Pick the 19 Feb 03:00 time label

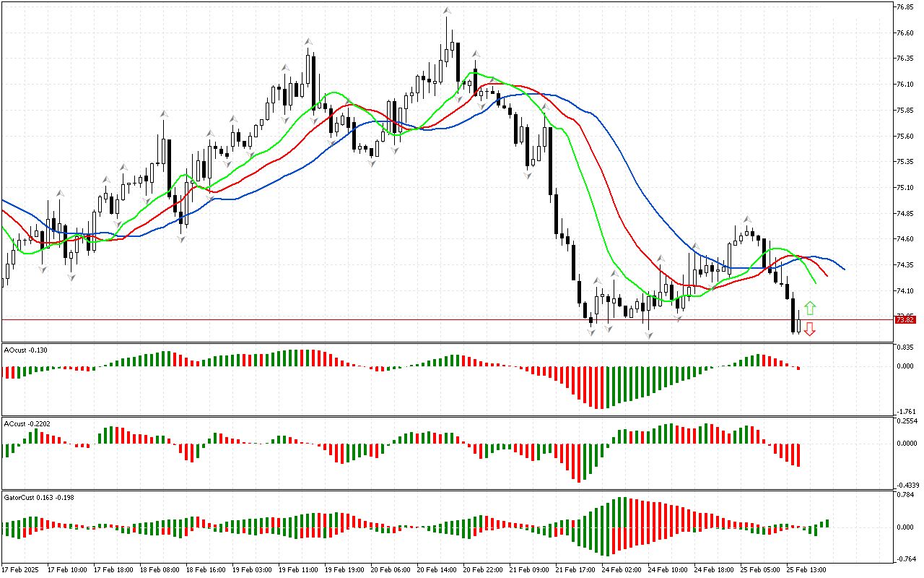[252, 569]
